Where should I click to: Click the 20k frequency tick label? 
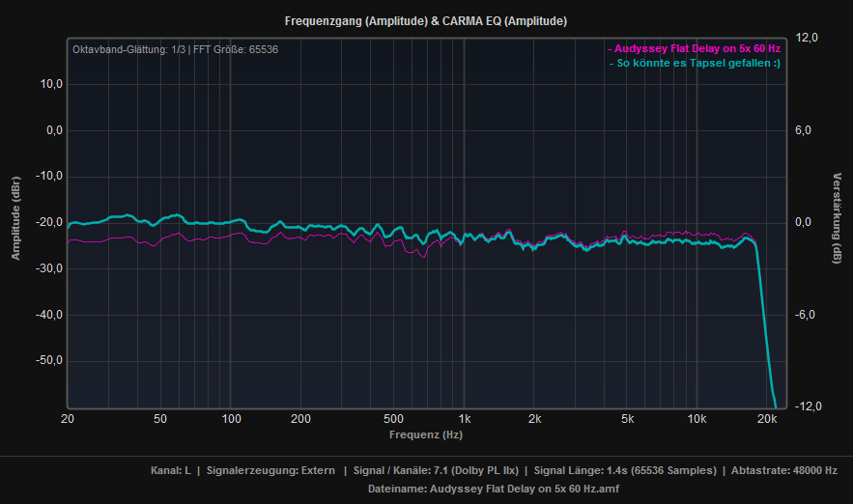[766, 420]
